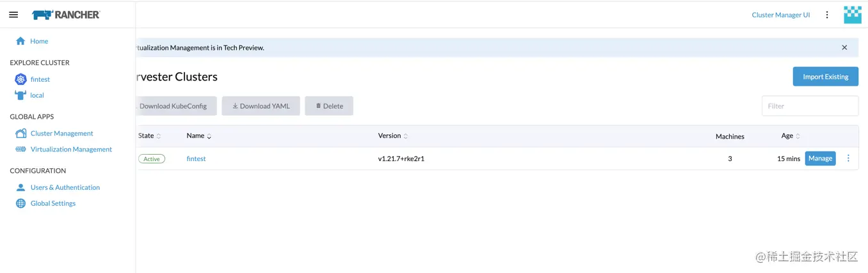Image resolution: width=868 pixels, height=273 pixels.
Task: Sort table by Name column
Action: point(199,136)
